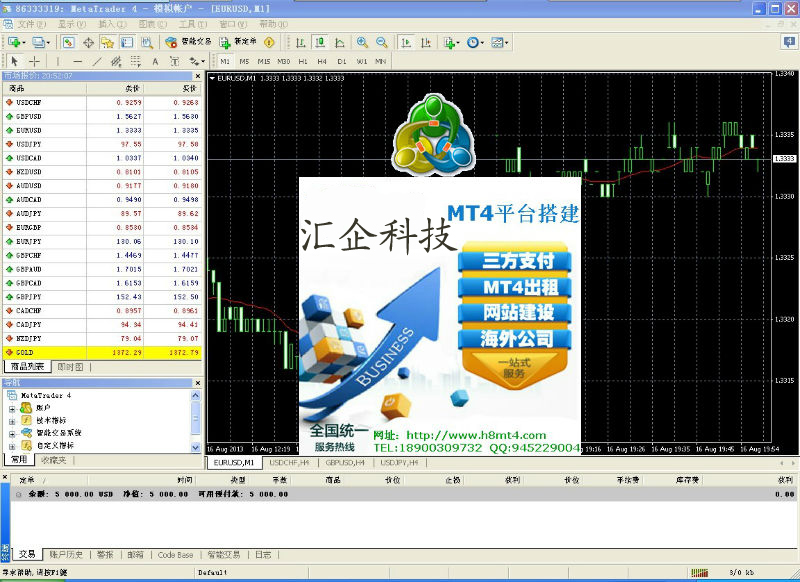Select the Crosshair tool
Screen dimensions: 800x582
(x=34, y=61)
